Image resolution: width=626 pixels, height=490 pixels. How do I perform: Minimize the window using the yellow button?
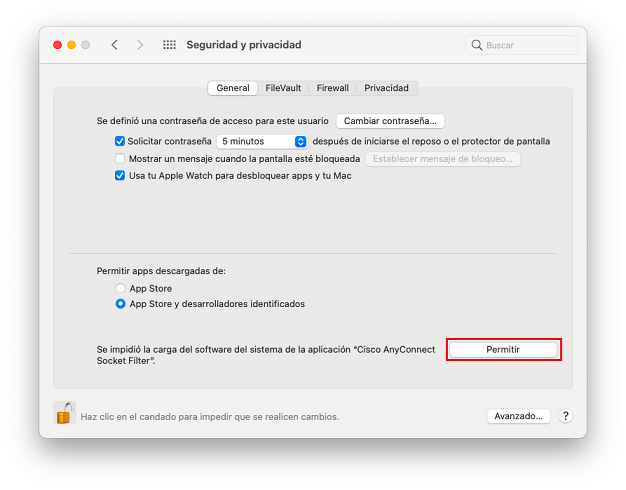pyautogui.click(x=71, y=45)
